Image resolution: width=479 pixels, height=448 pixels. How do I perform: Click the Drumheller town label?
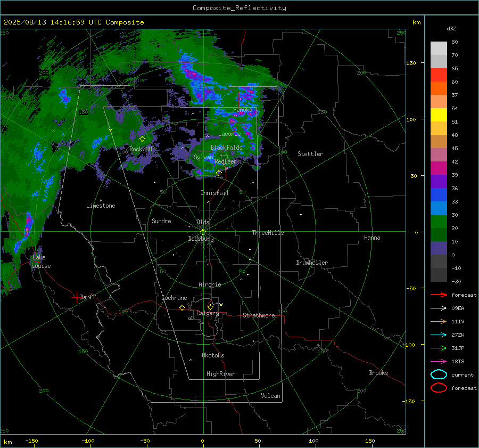[312, 263]
